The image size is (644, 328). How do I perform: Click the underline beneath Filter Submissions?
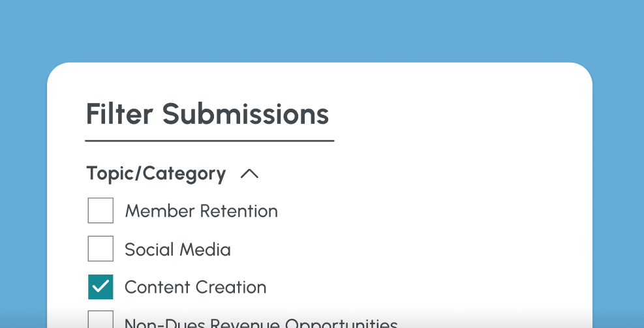point(209,140)
